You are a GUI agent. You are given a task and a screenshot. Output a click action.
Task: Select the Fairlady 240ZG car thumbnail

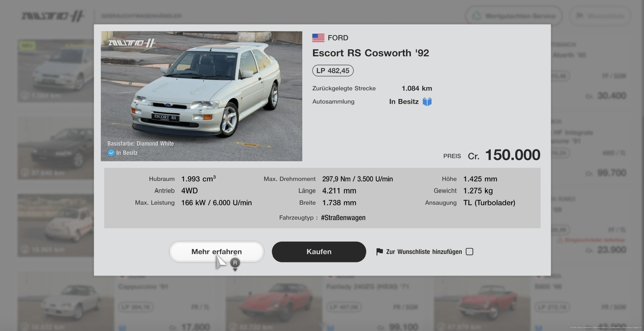(274, 300)
